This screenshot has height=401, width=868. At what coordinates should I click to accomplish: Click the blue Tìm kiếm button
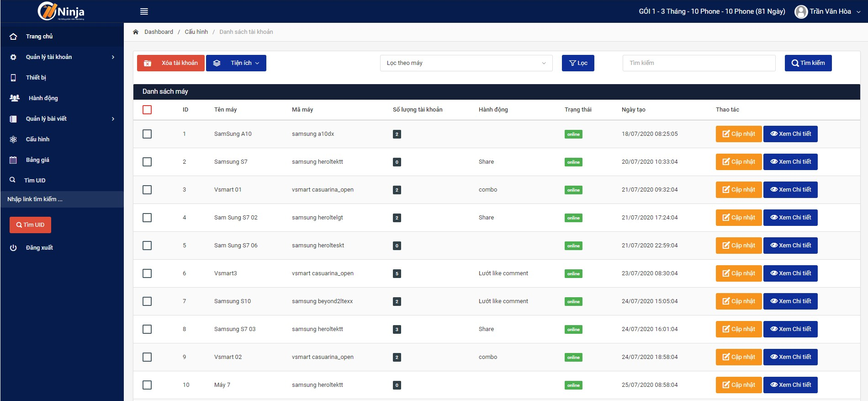tap(808, 63)
